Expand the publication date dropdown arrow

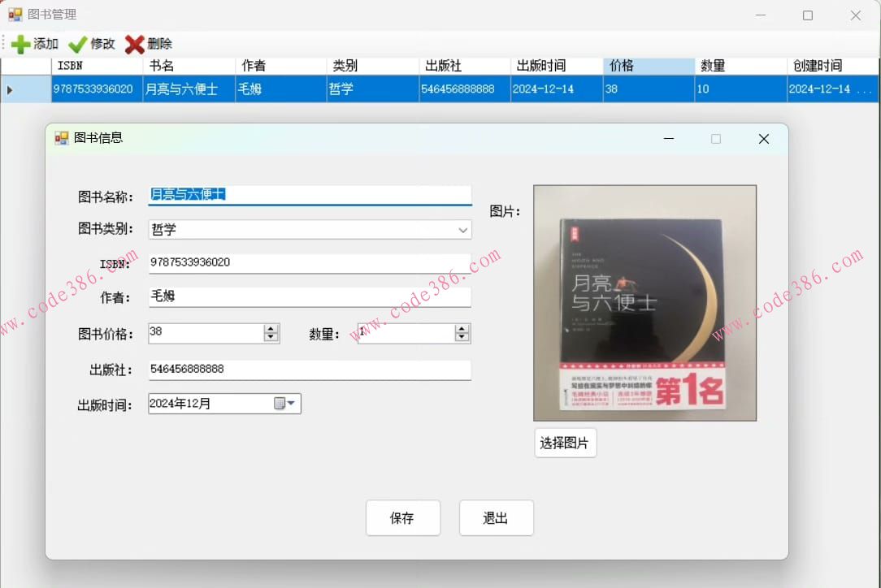pyautogui.click(x=290, y=403)
